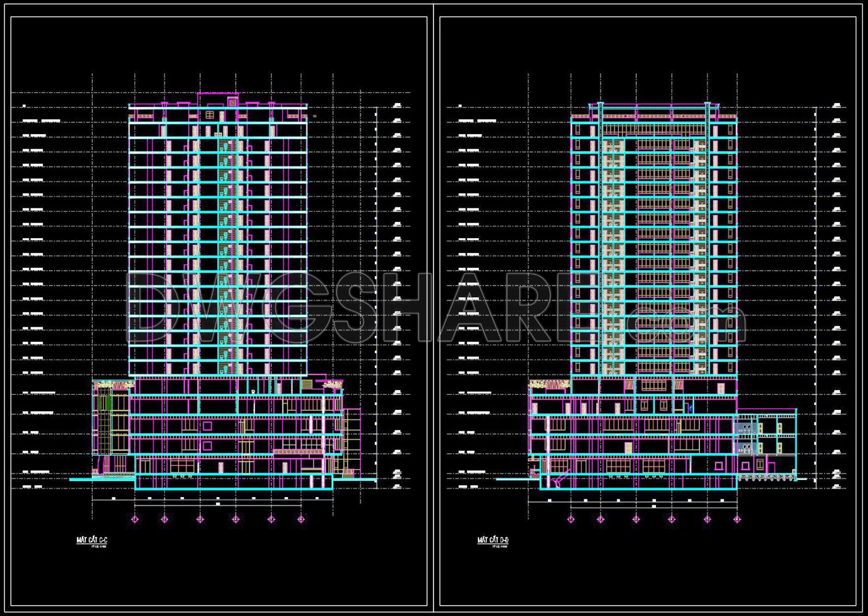
Task: Select grid bubble 4 on section D-D
Action: 671,518
